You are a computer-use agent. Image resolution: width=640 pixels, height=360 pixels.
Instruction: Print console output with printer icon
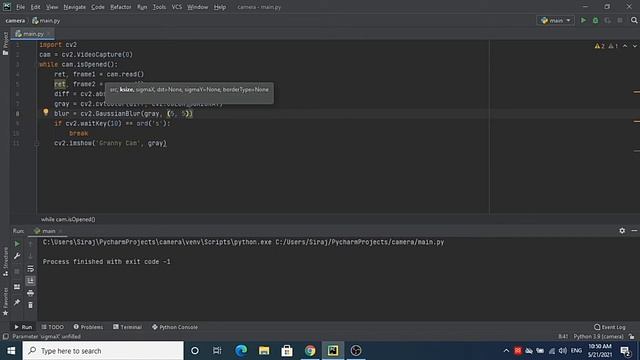31,293
